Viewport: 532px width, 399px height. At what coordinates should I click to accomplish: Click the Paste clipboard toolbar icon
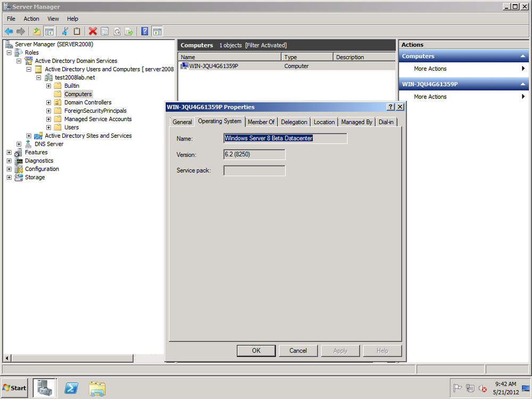[x=77, y=31]
